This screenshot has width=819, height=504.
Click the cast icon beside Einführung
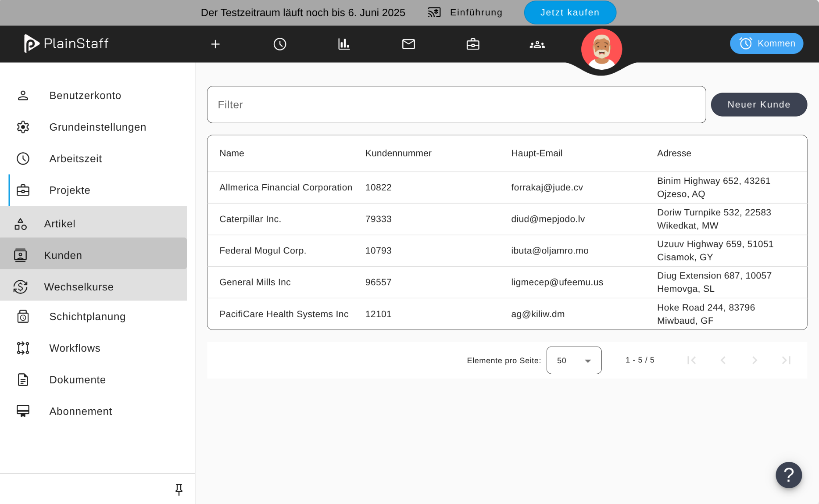tap(434, 13)
